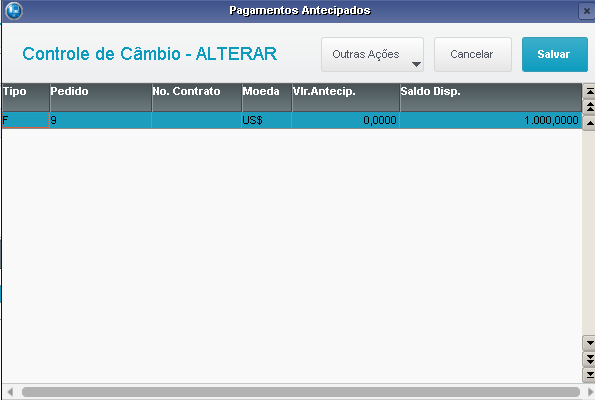Jump to first row with top arrow
This screenshot has width=595, height=400.
coord(589,91)
